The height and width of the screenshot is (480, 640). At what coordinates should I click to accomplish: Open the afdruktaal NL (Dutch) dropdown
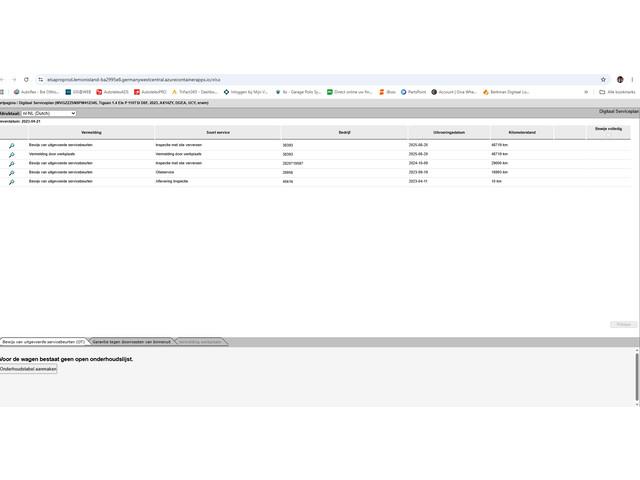pos(49,113)
